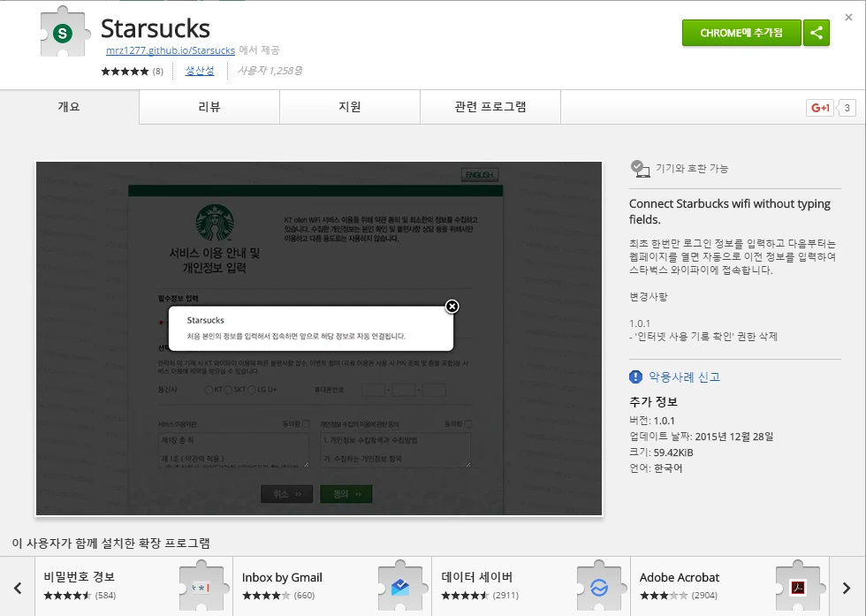Click the Inbox by Gmail envelope icon

(x=399, y=587)
